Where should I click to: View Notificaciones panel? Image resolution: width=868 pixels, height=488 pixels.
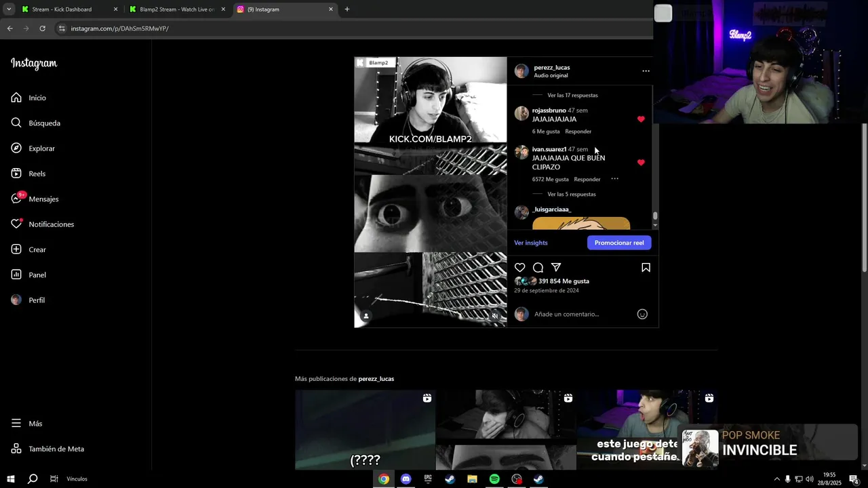(42, 224)
